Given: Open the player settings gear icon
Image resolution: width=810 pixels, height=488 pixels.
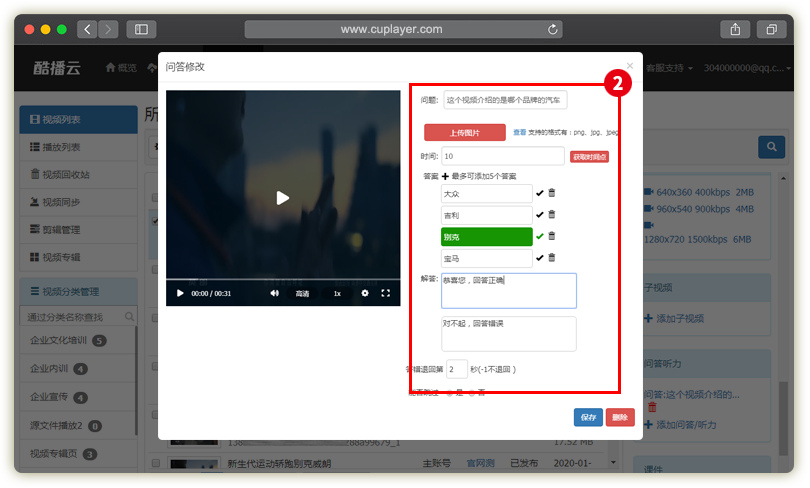Looking at the screenshot, I should click(x=365, y=293).
